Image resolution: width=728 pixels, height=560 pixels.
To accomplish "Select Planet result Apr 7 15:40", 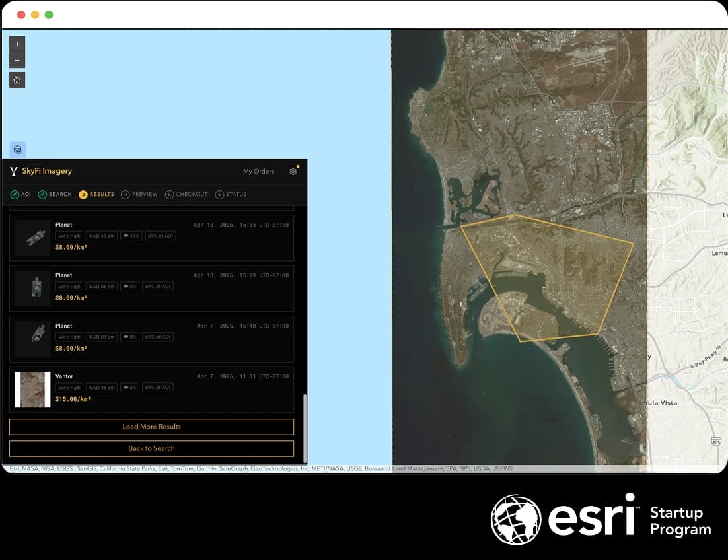I will coord(151,339).
